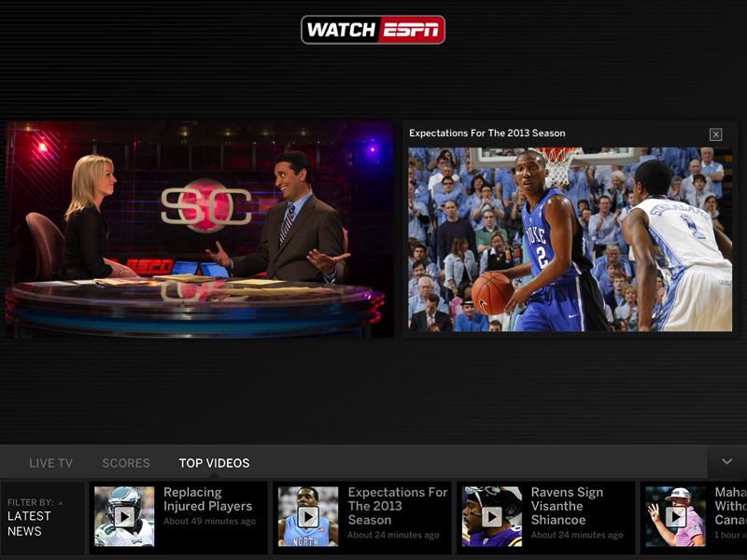Click 'Expectations For The 2013 Season' panel heading
Image resolution: width=747 pixels, height=560 pixels.
coord(486,133)
